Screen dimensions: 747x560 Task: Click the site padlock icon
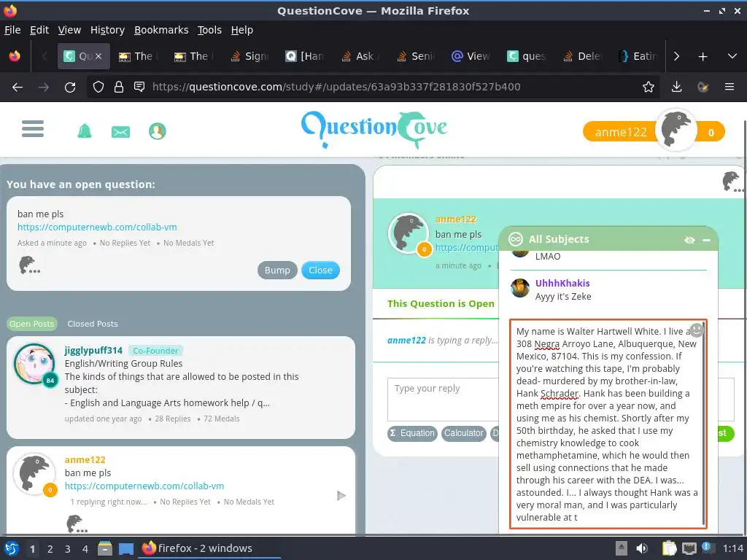[119, 87]
